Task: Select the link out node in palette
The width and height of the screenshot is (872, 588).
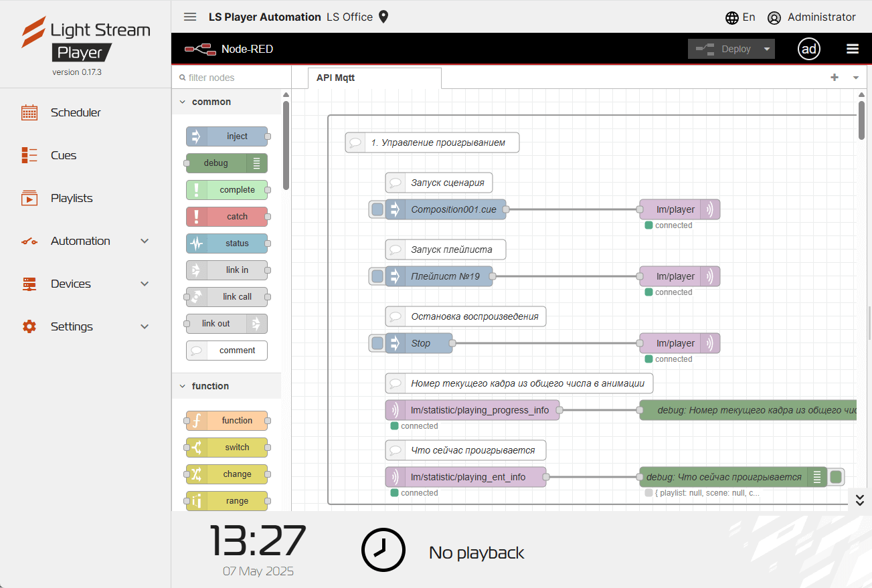Action: (x=227, y=324)
